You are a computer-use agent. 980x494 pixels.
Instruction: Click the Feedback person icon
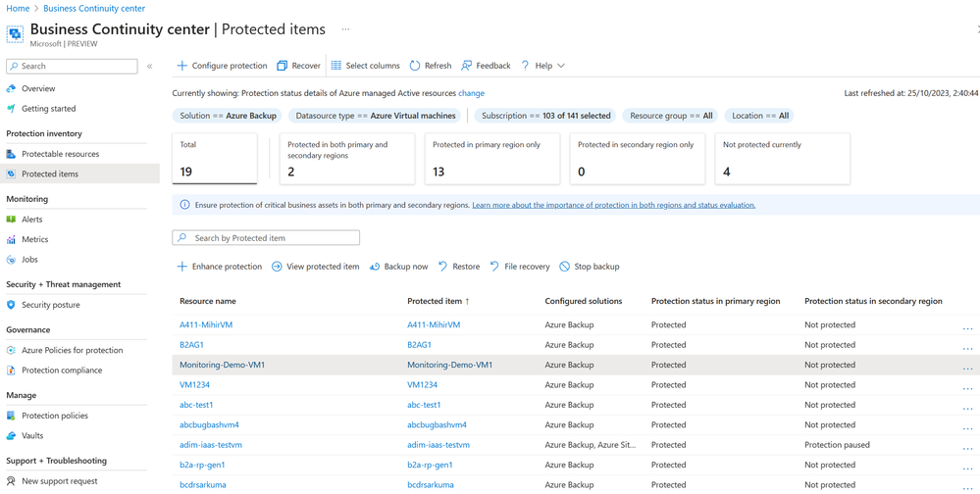click(x=466, y=66)
